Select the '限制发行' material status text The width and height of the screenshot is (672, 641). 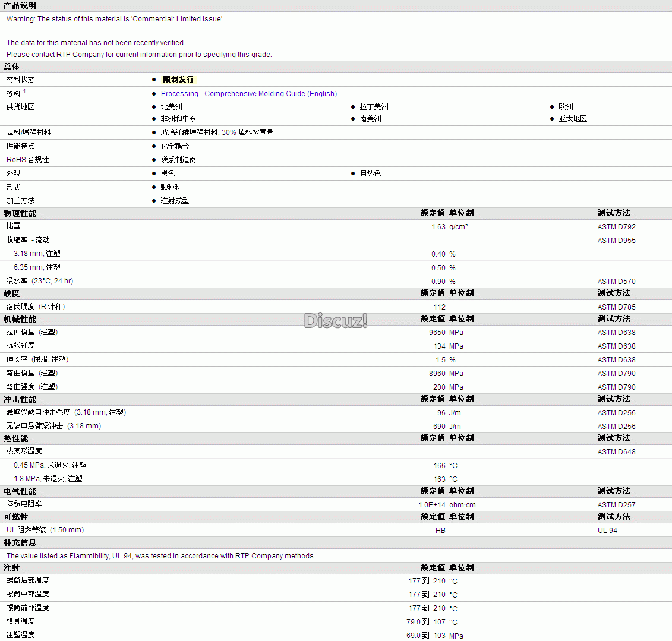(178, 80)
